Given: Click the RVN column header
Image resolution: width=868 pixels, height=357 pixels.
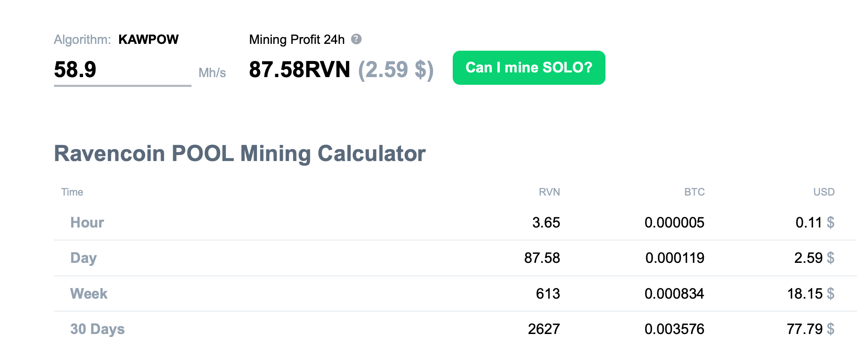Looking at the screenshot, I should click(549, 192).
